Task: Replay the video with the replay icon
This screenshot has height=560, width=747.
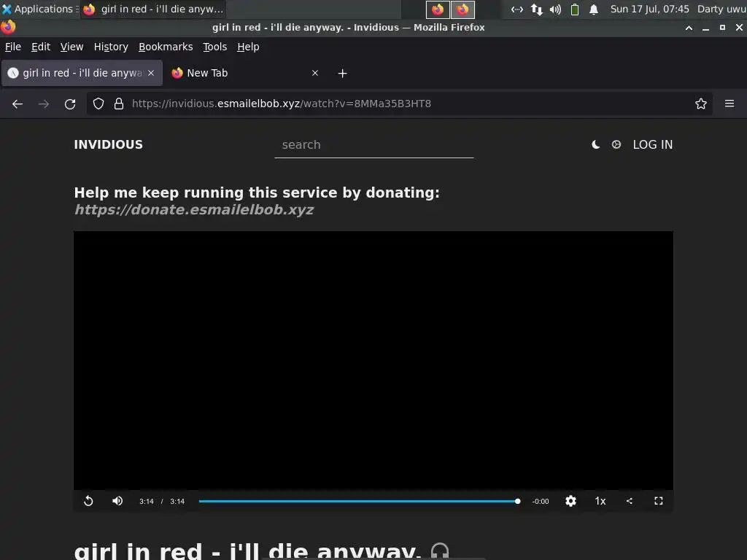Action: (x=88, y=501)
